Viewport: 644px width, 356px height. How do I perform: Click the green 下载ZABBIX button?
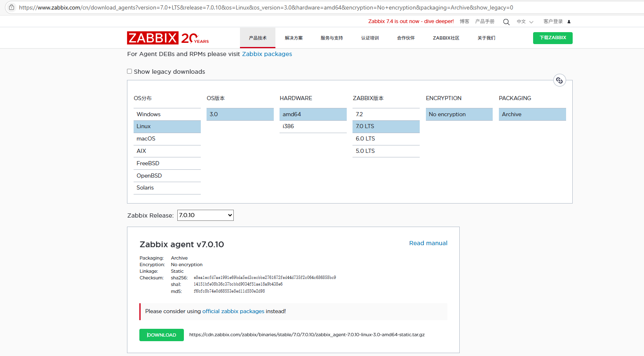(x=553, y=38)
